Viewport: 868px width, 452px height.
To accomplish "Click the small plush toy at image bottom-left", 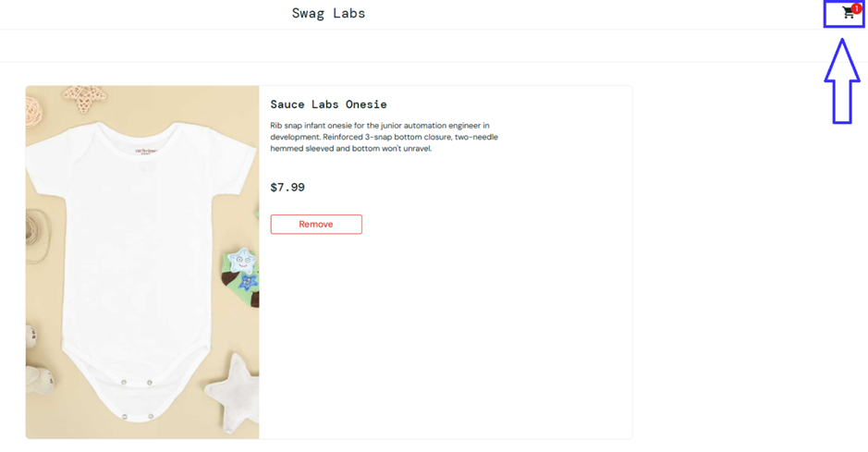I will 40,379.
